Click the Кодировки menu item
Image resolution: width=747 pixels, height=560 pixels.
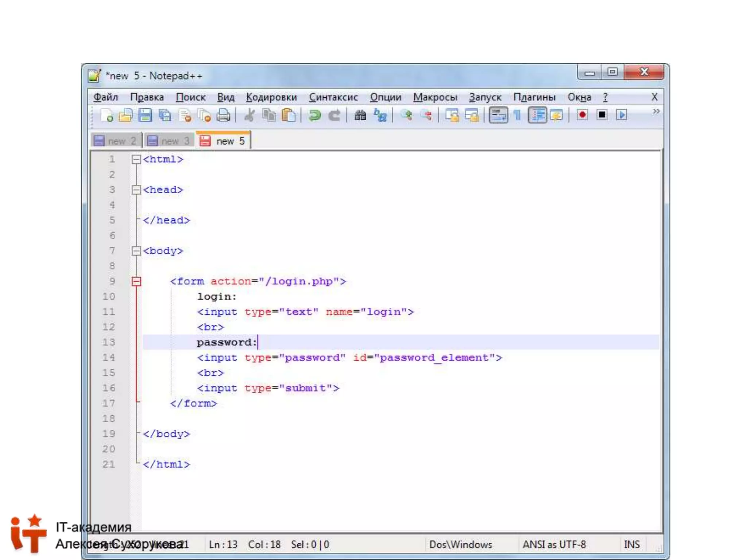point(271,97)
